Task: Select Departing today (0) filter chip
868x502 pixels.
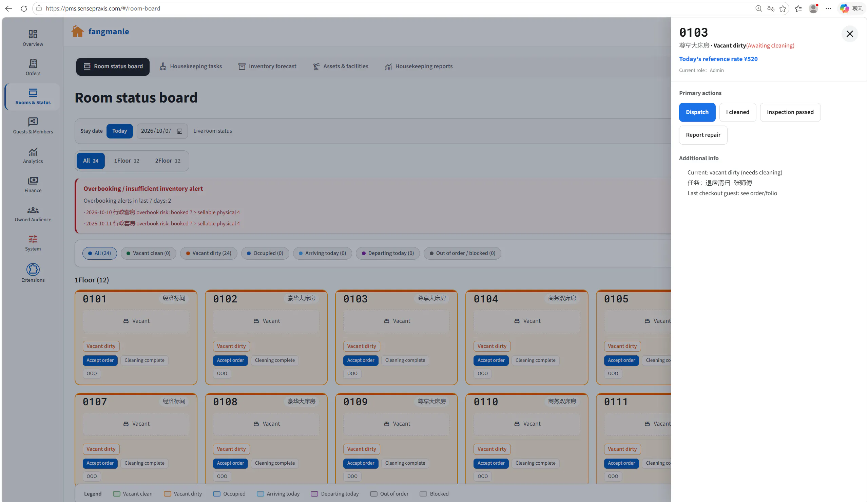Action: (387, 253)
